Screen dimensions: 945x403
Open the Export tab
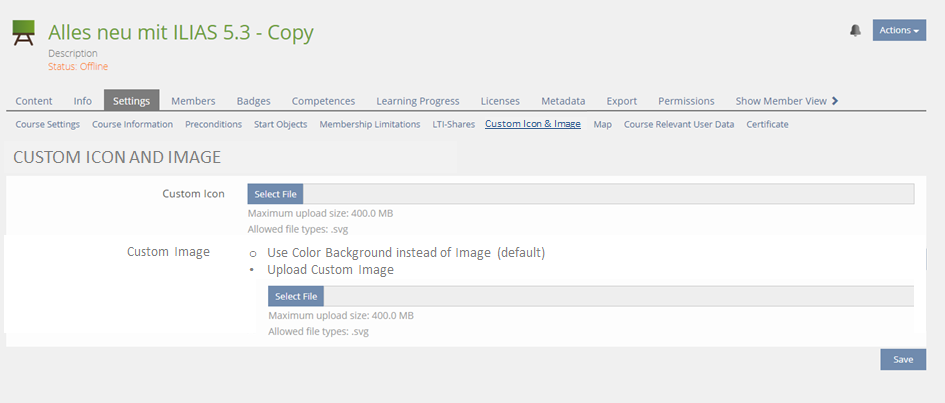click(621, 101)
